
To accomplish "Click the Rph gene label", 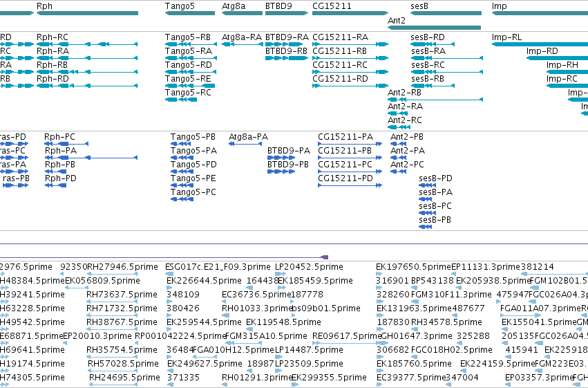I will [44, 6].
